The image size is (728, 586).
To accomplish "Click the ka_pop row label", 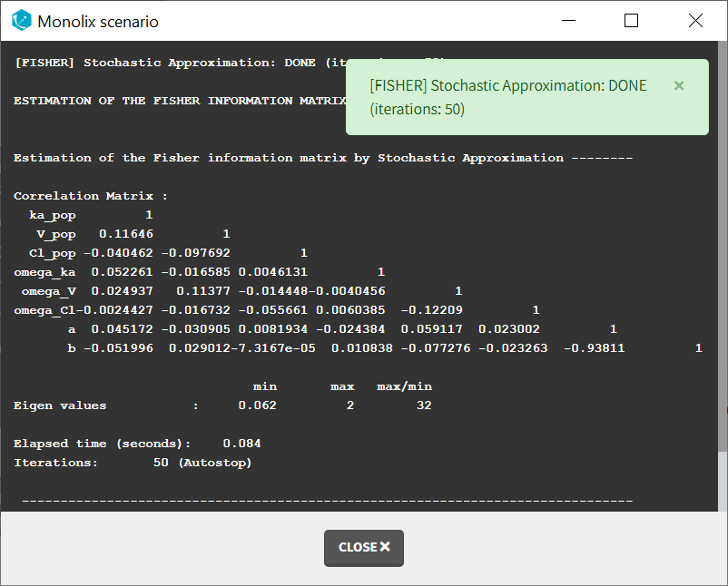I will (x=52, y=215).
